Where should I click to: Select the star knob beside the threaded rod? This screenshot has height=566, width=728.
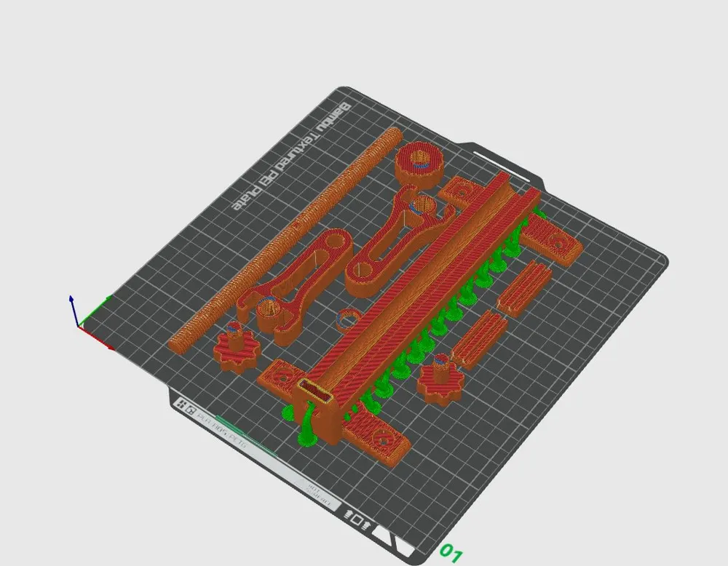tap(237, 348)
